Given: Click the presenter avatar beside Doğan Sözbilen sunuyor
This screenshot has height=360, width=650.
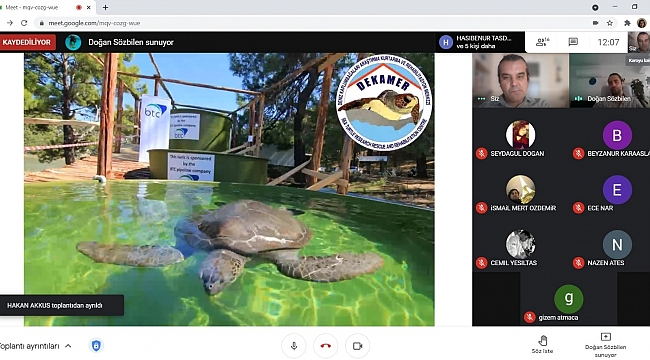Looking at the screenshot, I should (x=73, y=42).
